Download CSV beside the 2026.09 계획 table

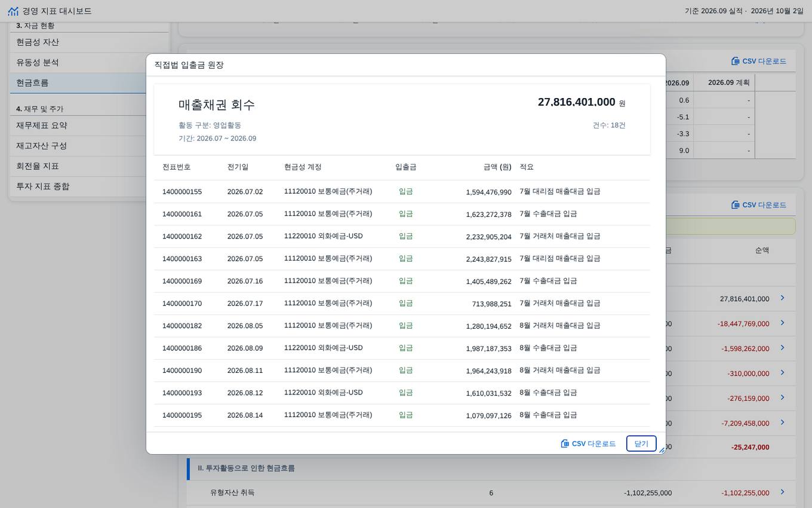(x=759, y=61)
